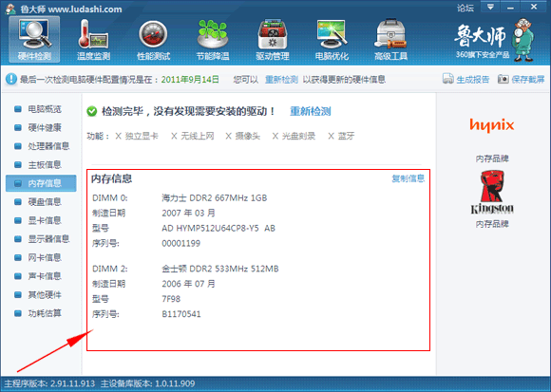551x392 pixels.
Task: Click the 2011年9月14日 detection date
Action: coord(190,80)
